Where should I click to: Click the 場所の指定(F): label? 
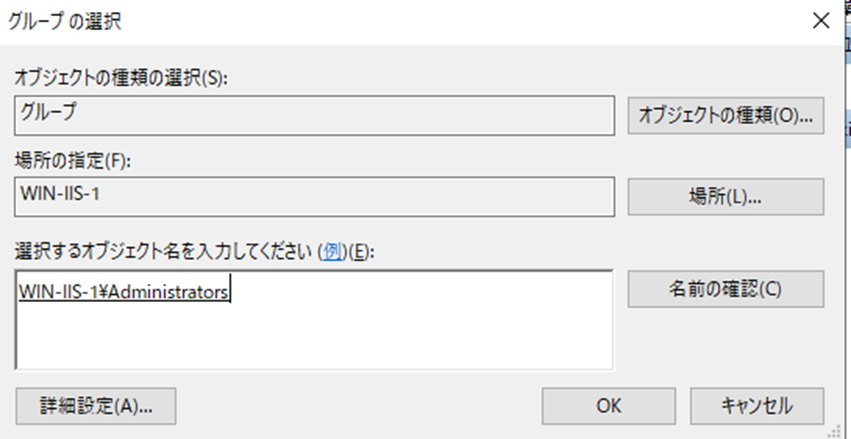73,157
